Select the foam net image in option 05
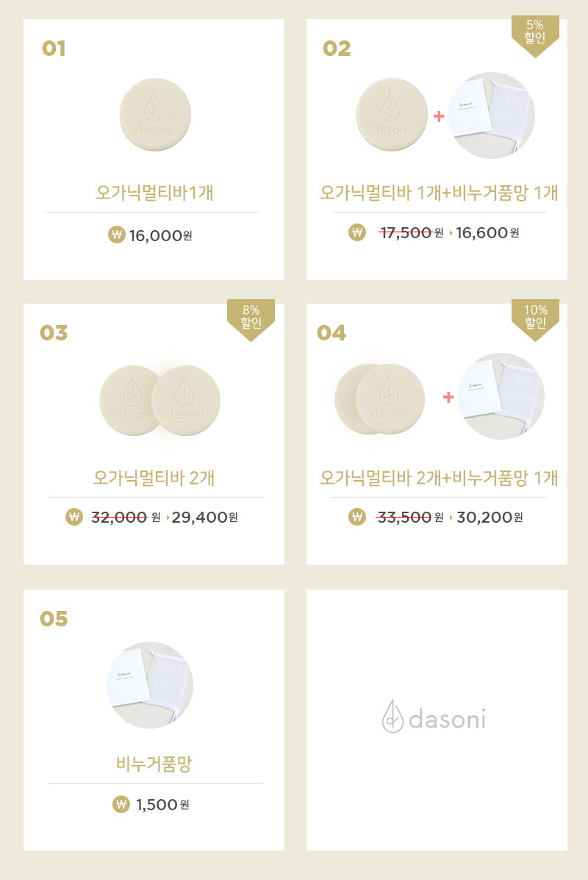Screen dimensions: 588x880 click(150, 685)
